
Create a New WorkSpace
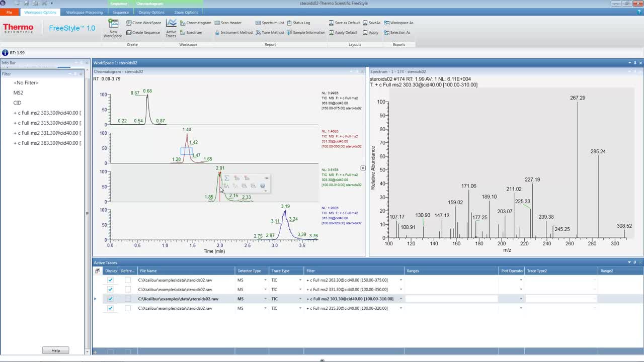click(x=113, y=28)
